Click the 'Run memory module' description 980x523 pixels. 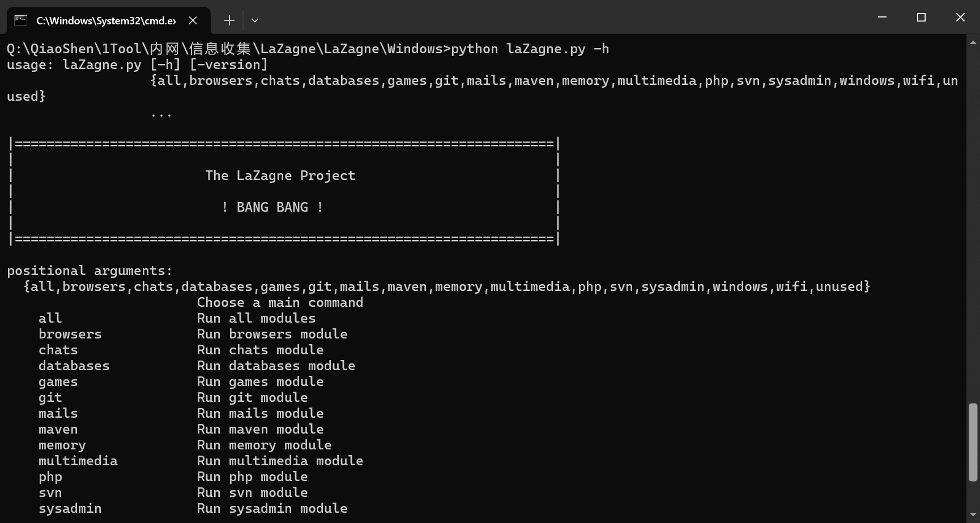[x=264, y=445]
